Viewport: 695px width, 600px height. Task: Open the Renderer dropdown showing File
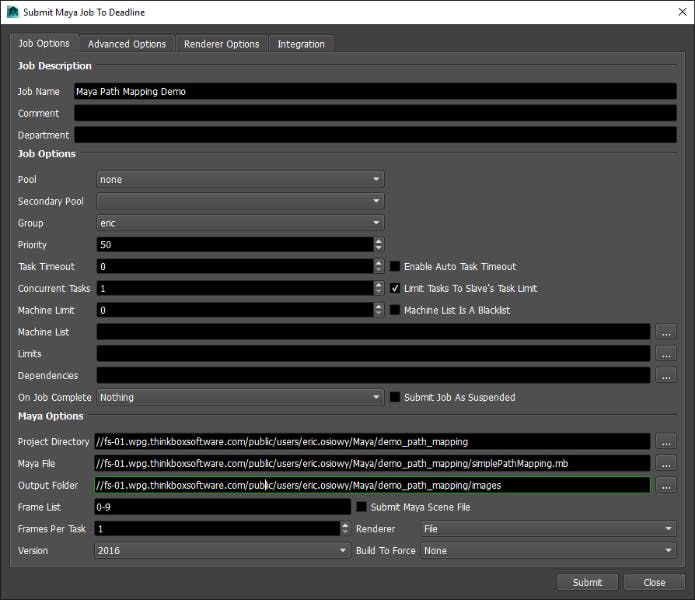point(548,529)
